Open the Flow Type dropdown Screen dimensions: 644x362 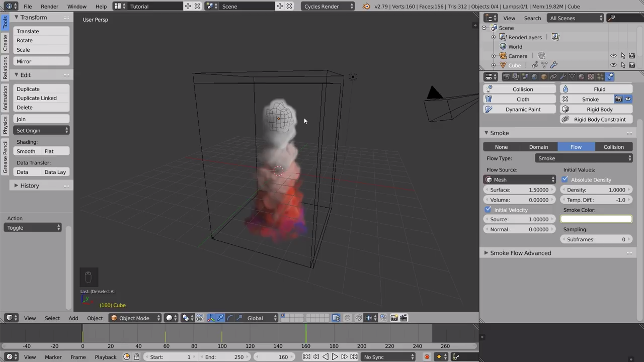(584, 158)
